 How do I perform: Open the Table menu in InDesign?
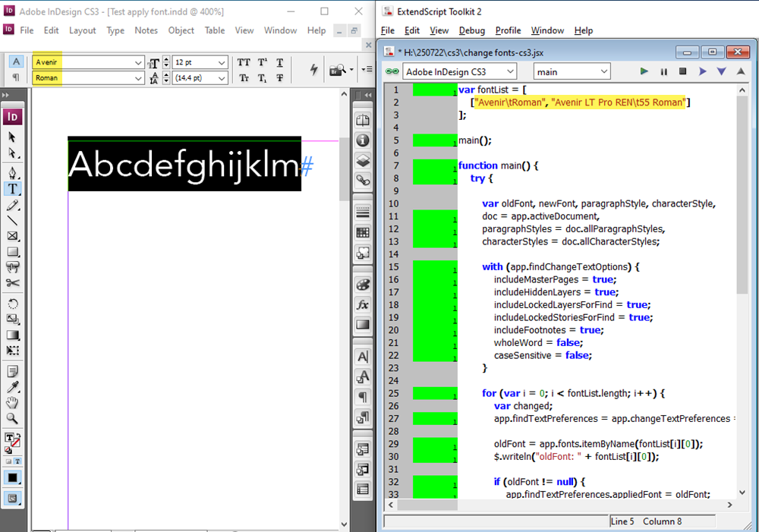point(215,30)
